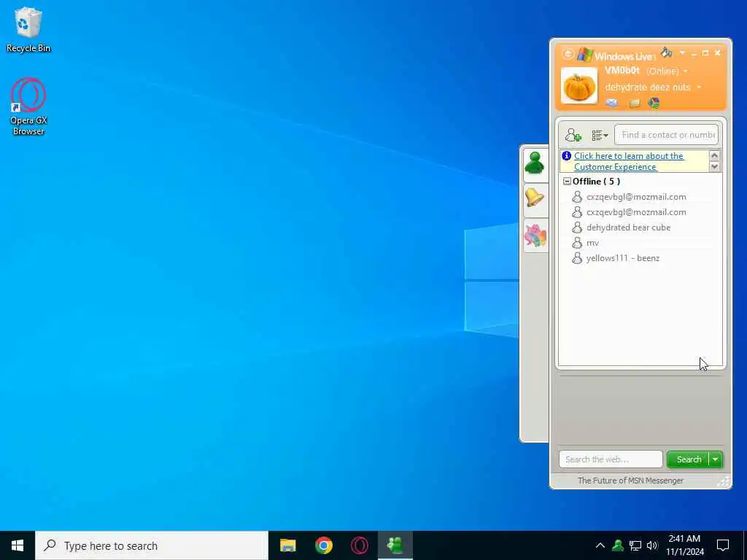Select the contact 'yellows111 - beenz'

pos(623,258)
